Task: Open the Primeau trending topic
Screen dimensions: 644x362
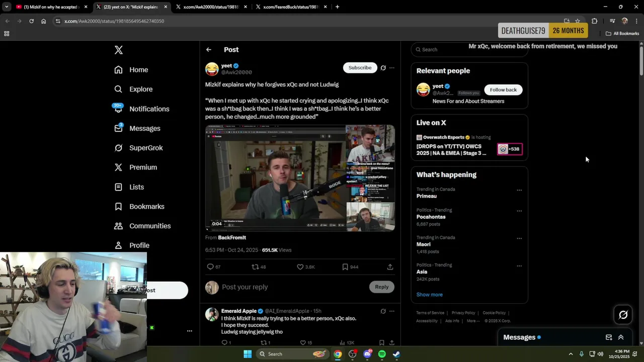Action: click(427, 196)
